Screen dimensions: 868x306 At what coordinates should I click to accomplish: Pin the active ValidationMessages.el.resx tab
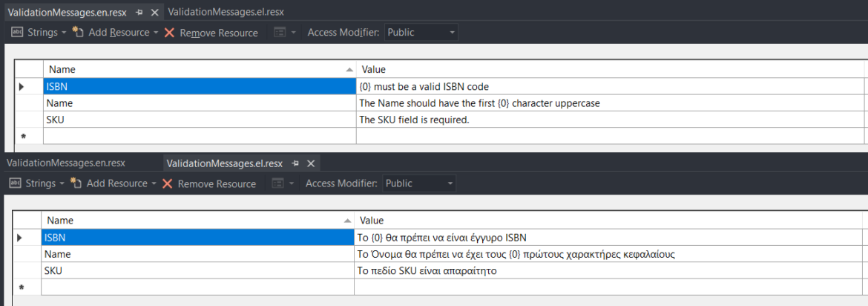point(296,163)
